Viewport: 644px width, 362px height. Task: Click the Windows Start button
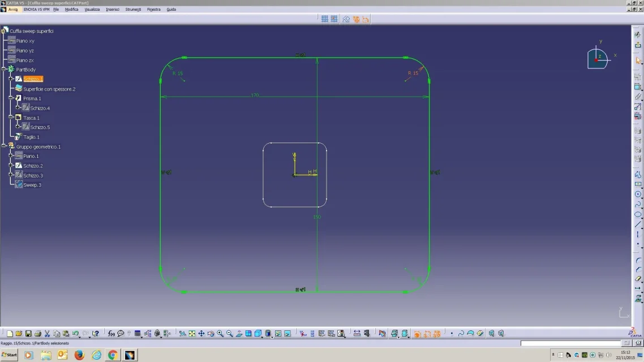click(x=9, y=355)
